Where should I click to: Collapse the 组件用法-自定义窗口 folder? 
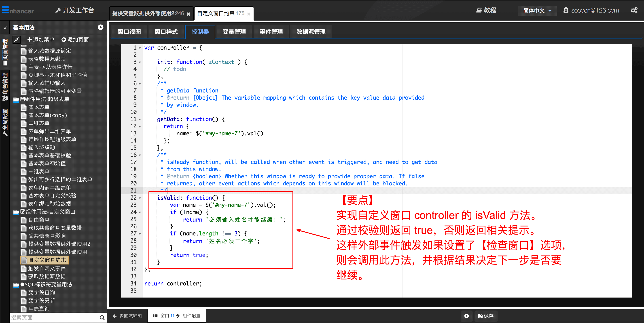click(16, 212)
